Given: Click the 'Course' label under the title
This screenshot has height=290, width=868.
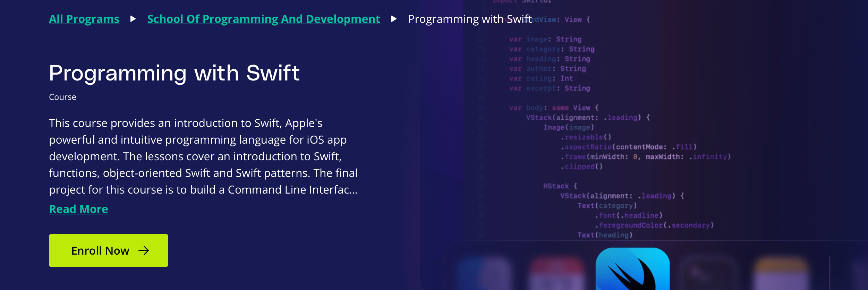Looking at the screenshot, I should click(x=62, y=97).
